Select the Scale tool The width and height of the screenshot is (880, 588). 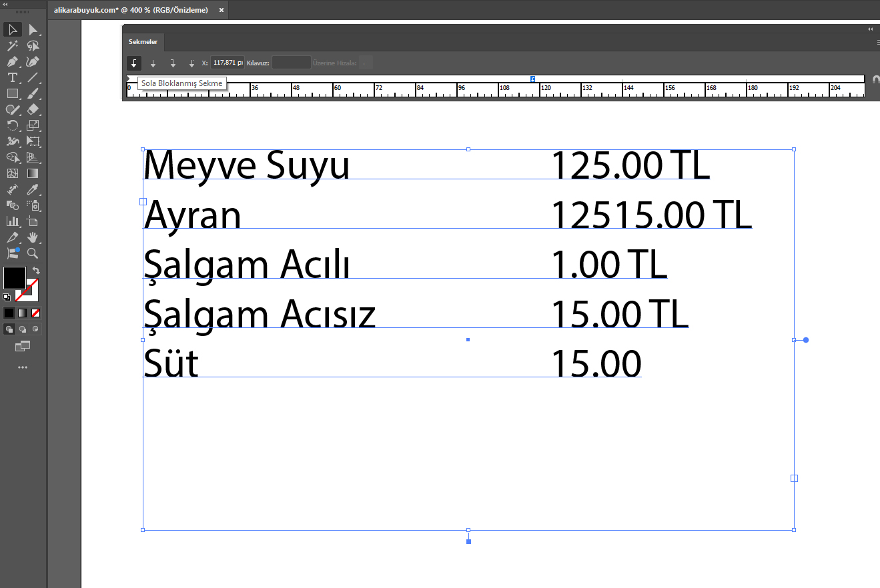coord(33,125)
